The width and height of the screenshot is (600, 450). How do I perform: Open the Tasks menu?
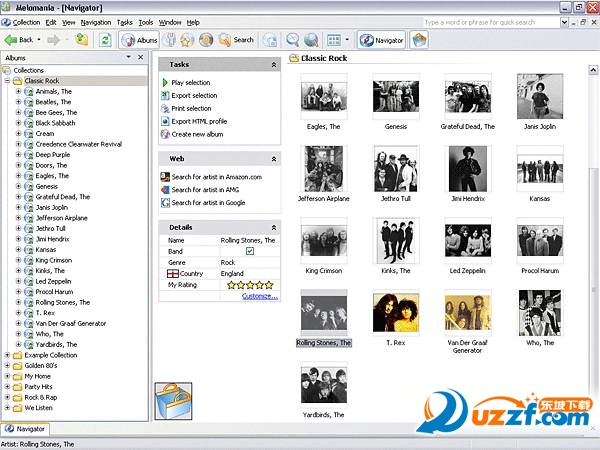[124, 22]
